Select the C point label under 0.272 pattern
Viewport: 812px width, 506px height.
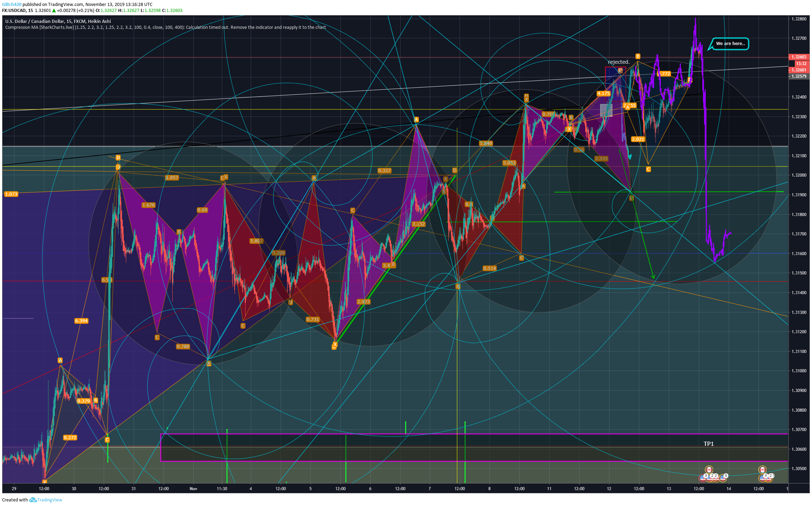(x=107, y=439)
